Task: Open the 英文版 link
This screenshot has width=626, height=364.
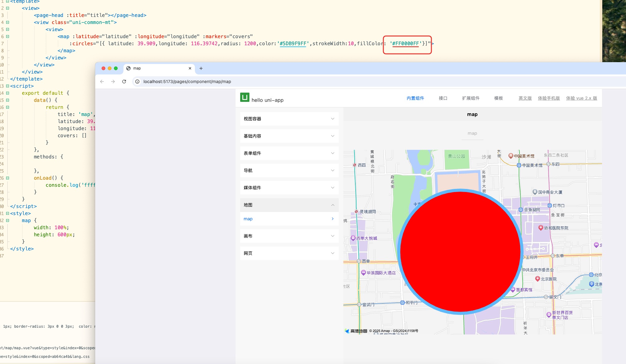Action: (525, 98)
